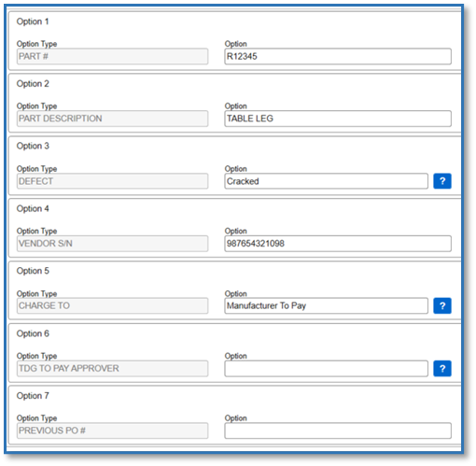The height and width of the screenshot is (466, 476).
Task: Click the Option field containing TABLE LEG
Action: tap(338, 119)
